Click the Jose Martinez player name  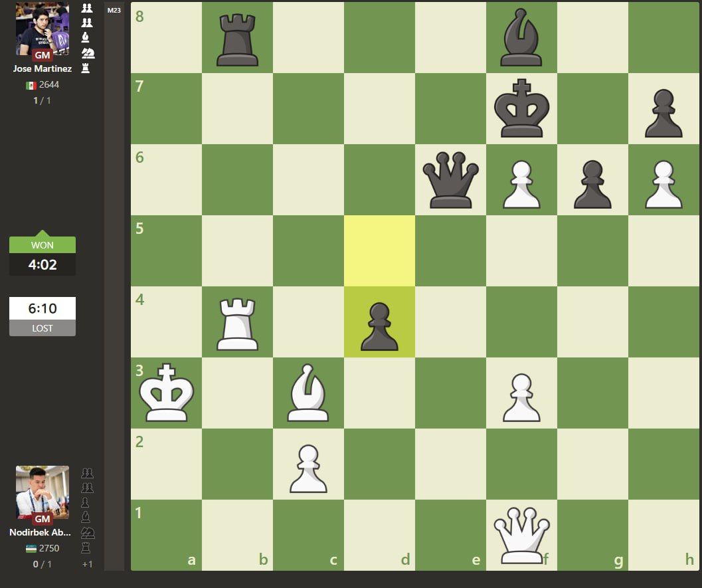[43, 68]
